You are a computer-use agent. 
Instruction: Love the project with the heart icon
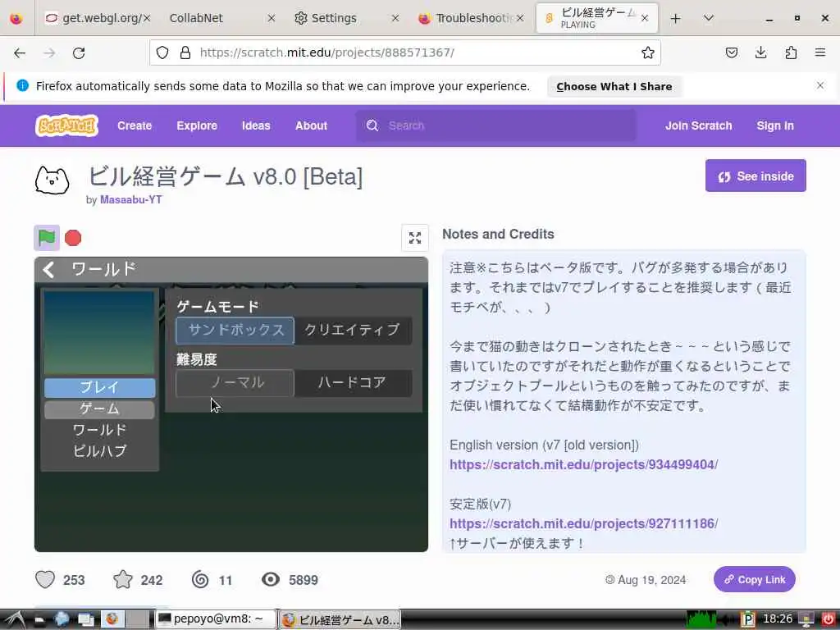[45, 580]
